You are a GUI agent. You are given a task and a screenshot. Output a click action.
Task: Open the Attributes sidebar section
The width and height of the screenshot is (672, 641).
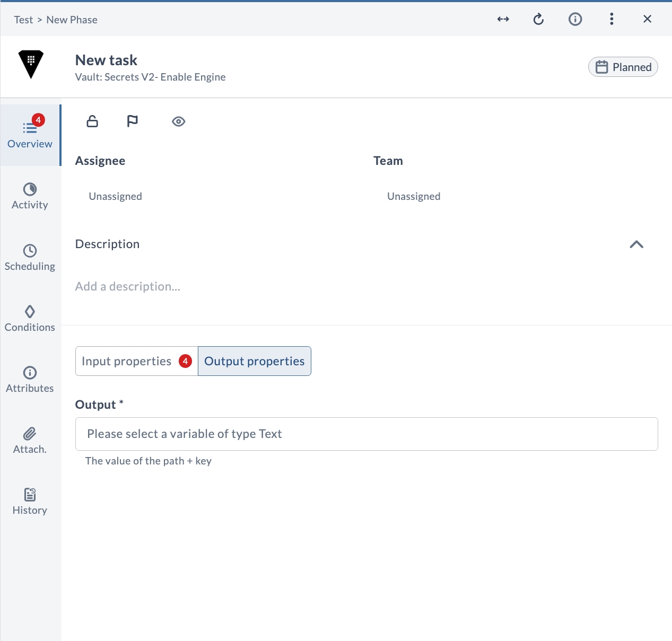[x=30, y=380]
